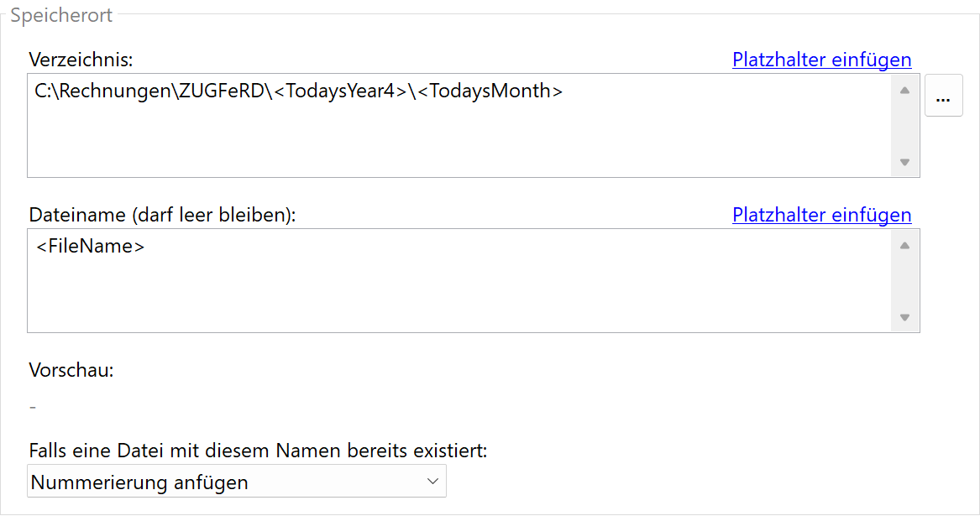Click the Verzeichnis scrollbar track

pyautogui.click(x=904, y=126)
